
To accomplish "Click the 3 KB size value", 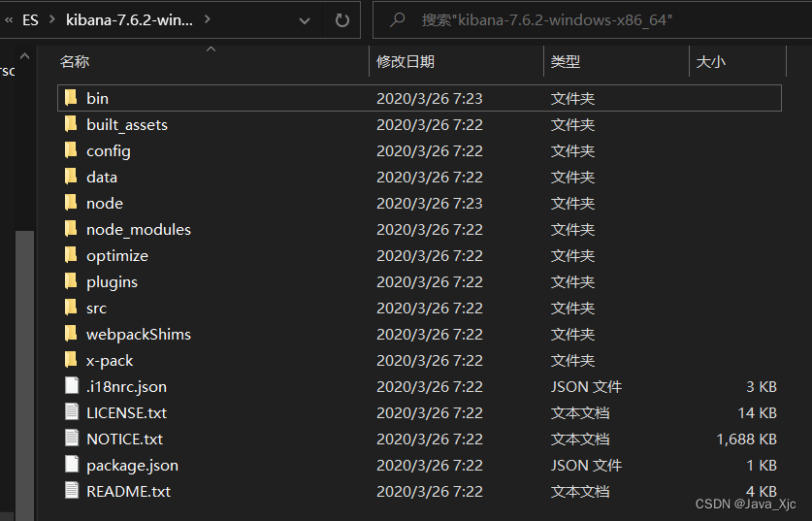I will point(762,387).
